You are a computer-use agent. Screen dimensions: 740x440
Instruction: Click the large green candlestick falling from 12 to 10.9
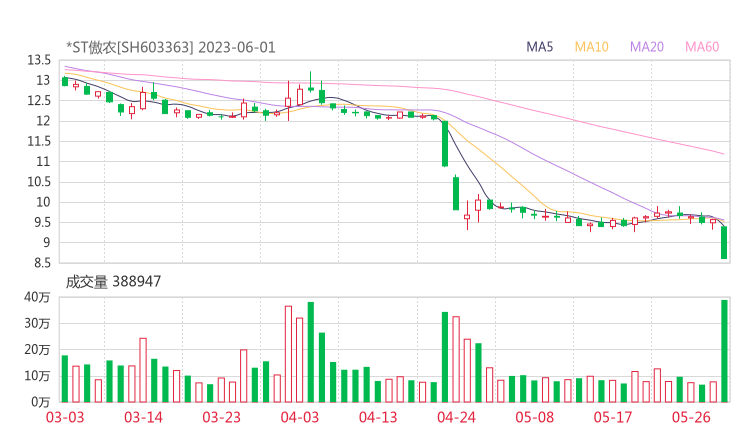(445, 144)
